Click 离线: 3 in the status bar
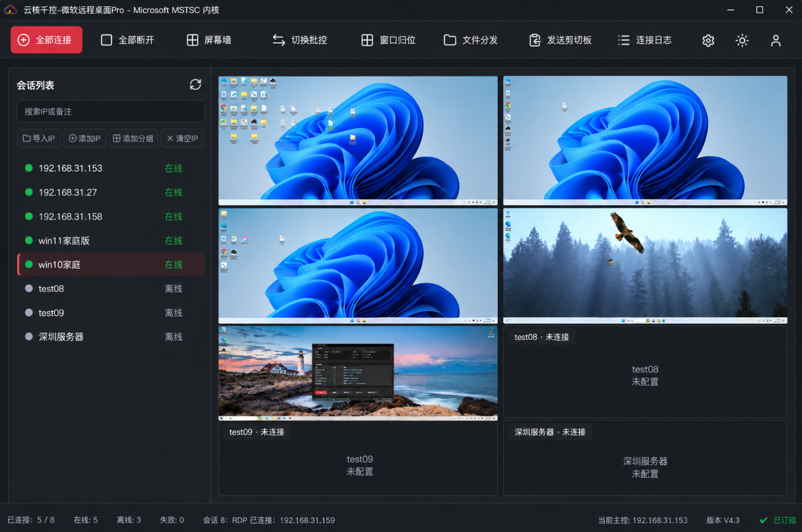Image resolution: width=802 pixels, height=532 pixels. (x=129, y=520)
